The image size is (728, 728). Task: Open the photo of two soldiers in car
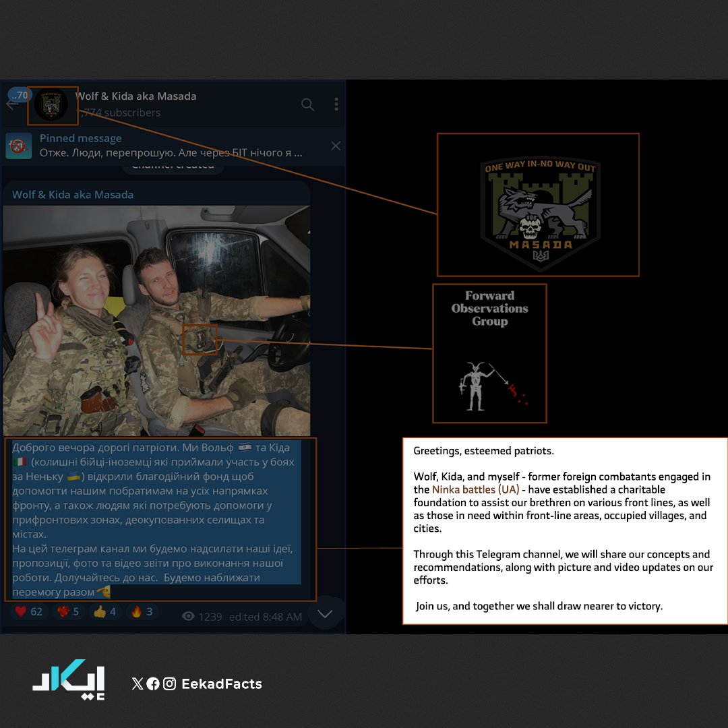pyautogui.click(x=156, y=320)
